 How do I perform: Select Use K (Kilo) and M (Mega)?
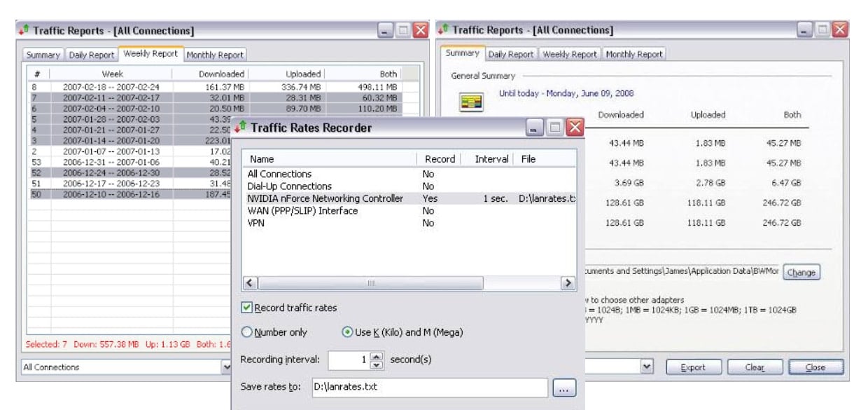pyautogui.click(x=347, y=332)
